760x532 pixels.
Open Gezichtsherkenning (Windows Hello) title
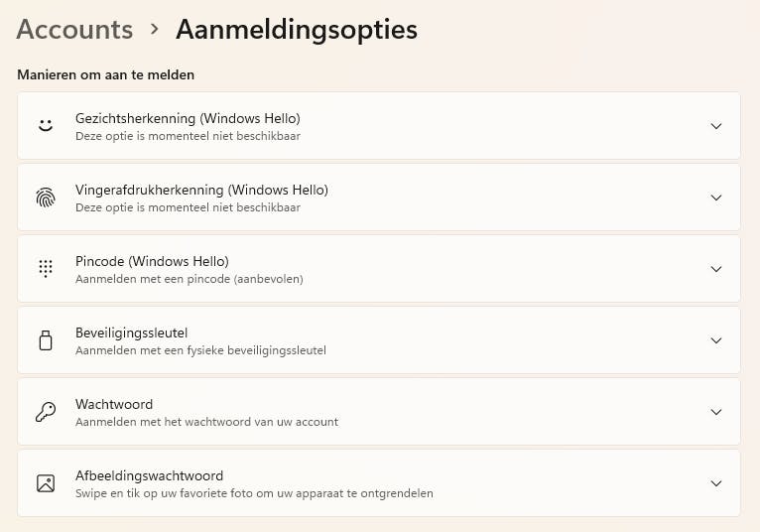pyautogui.click(x=188, y=118)
